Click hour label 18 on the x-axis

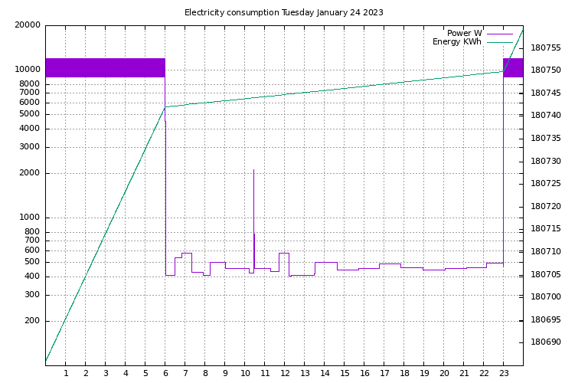coord(404,373)
